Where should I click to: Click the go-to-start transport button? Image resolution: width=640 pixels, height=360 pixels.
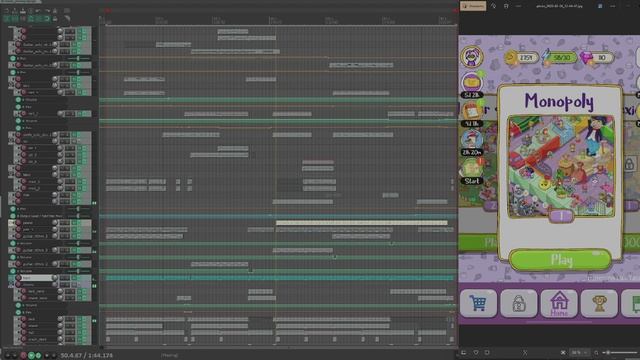pyautogui.click(x=7, y=355)
